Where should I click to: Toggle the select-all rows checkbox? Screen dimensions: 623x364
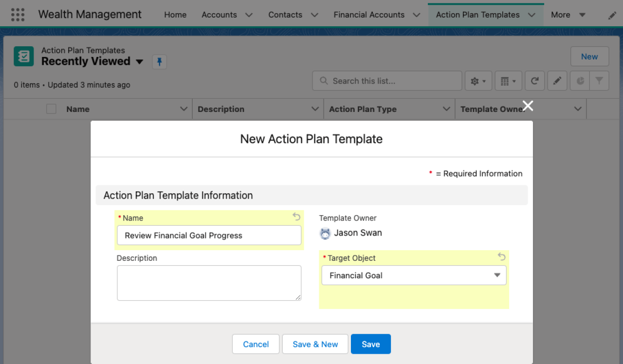[x=51, y=109]
